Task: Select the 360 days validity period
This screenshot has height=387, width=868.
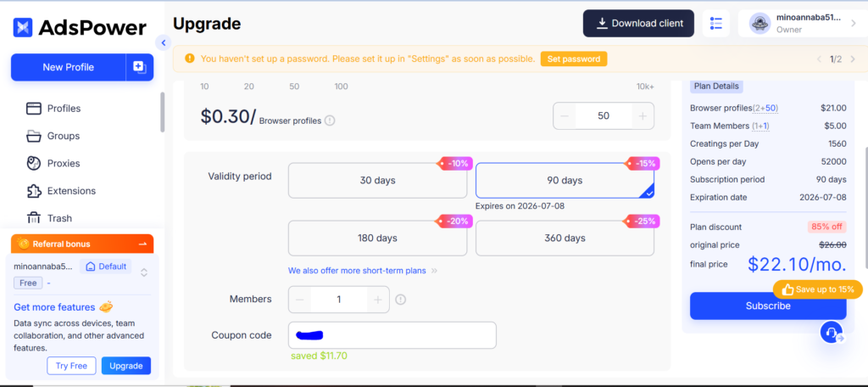Action: (x=565, y=238)
